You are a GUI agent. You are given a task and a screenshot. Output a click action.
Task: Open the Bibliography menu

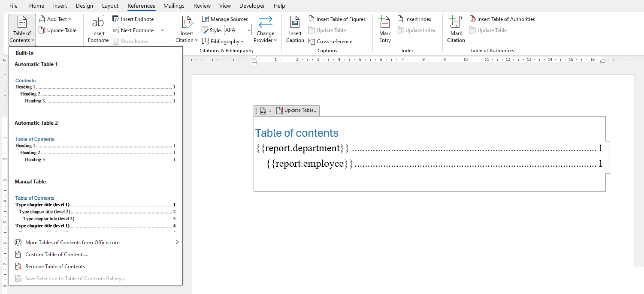point(223,42)
